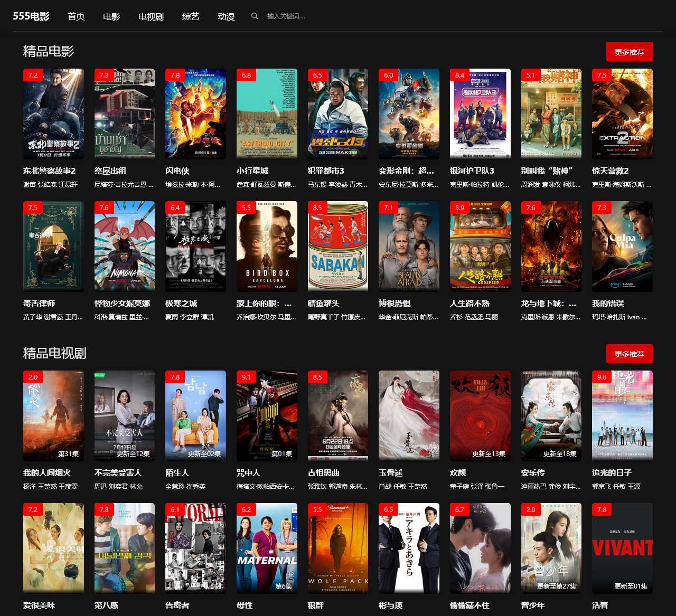Viewport: 676px width, 616px height.
Task: Open the 首页 nav item
Action: coord(76,16)
